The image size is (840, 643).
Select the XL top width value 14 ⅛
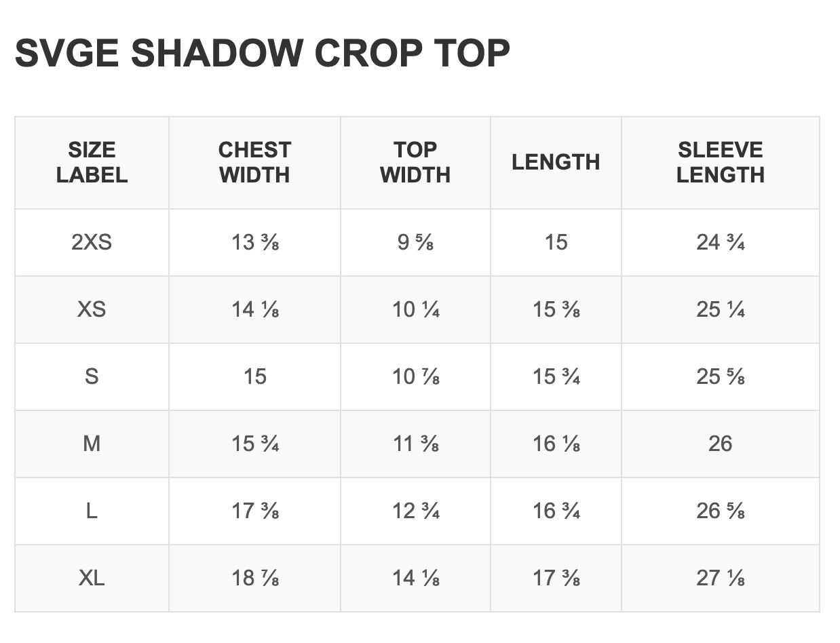coord(416,578)
